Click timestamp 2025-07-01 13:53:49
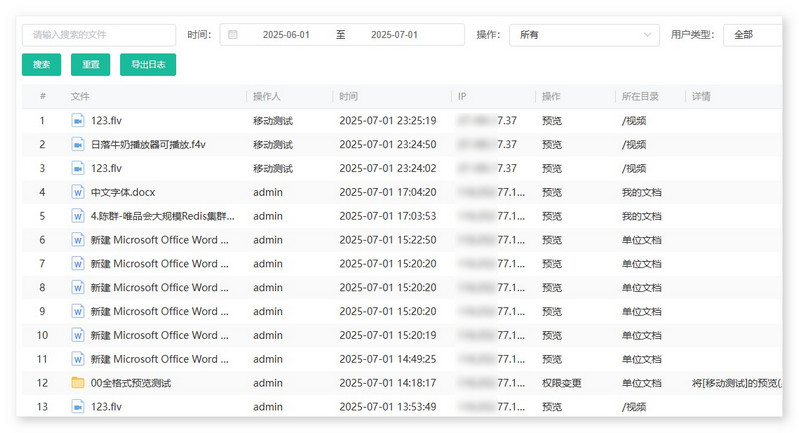The height and width of the screenshot is (433, 799). click(x=388, y=407)
